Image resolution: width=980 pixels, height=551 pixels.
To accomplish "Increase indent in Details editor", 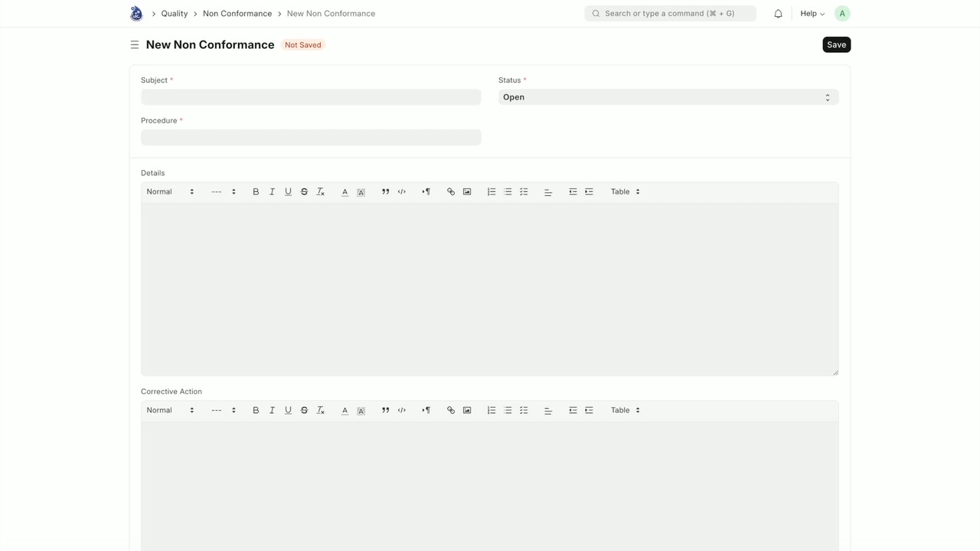I will click(589, 192).
